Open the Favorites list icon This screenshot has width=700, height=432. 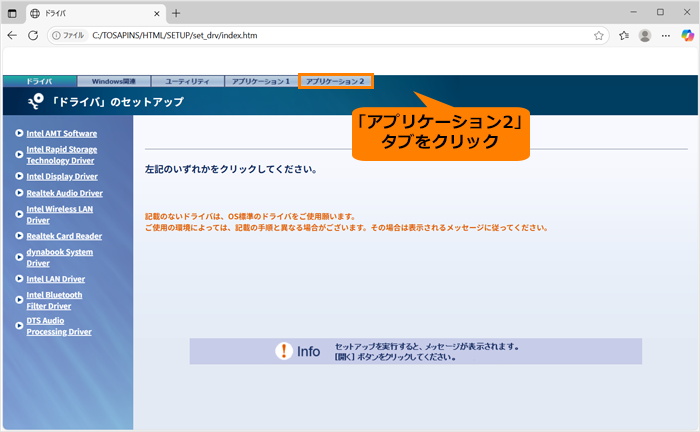tap(624, 36)
